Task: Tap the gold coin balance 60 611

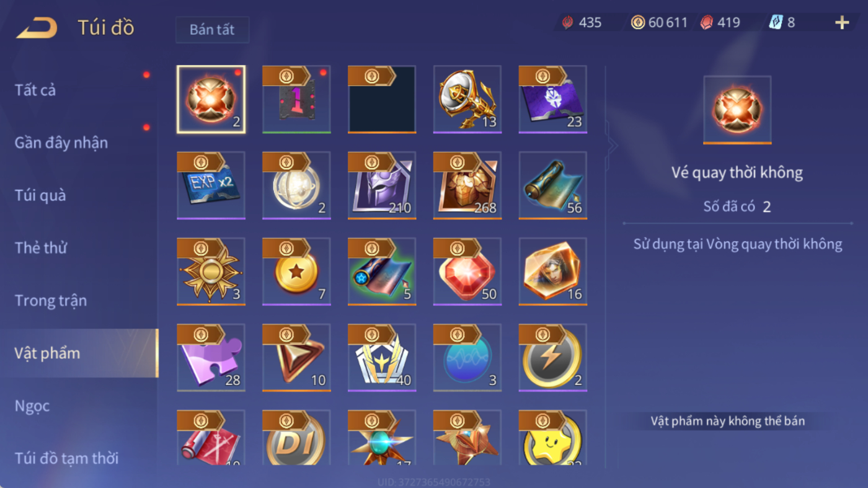Action: (x=660, y=23)
